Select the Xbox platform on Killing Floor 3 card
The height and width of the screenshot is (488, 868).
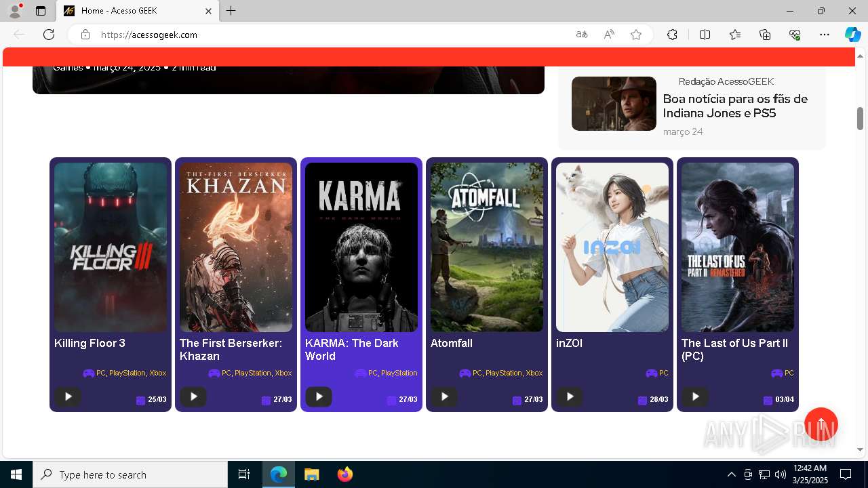[158, 373]
